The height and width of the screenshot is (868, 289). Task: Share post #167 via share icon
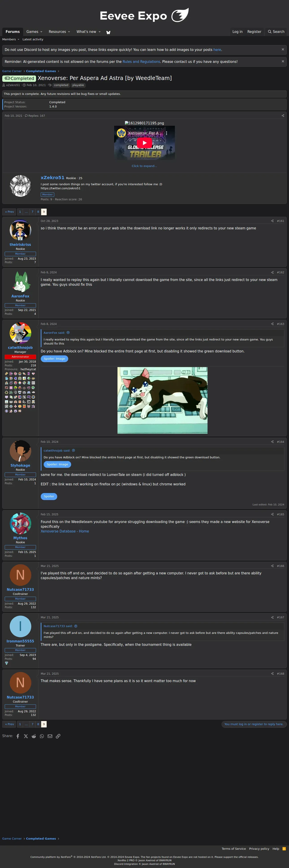click(272, 617)
